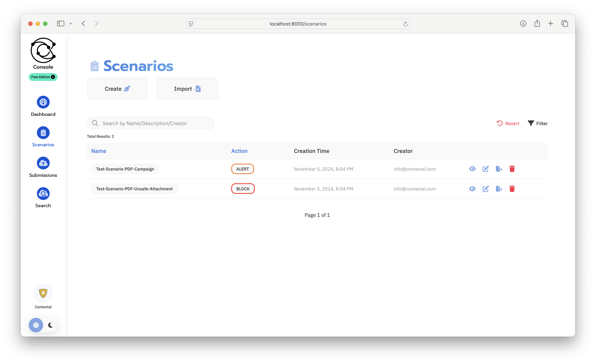This screenshot has height=364, width=596.
Task: Open the Submissions sidebar icon
Action: pos(43,163)
